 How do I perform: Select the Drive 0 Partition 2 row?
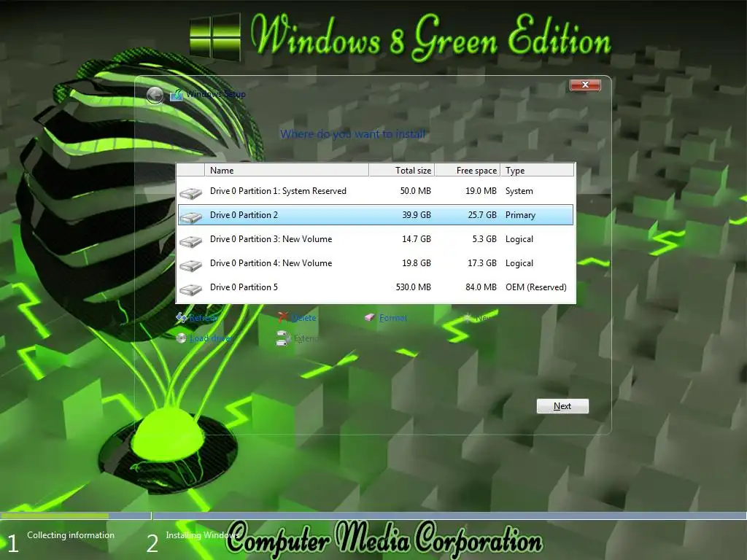point(376,215)
